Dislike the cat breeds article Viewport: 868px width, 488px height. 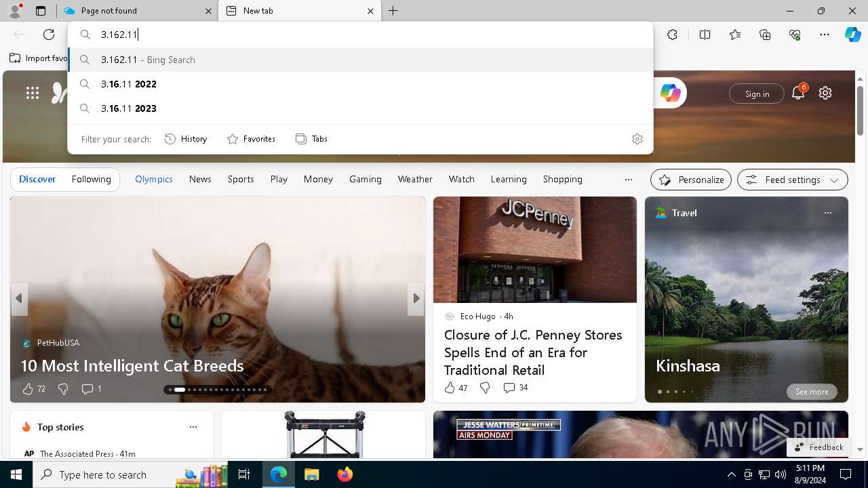point(63,388)
